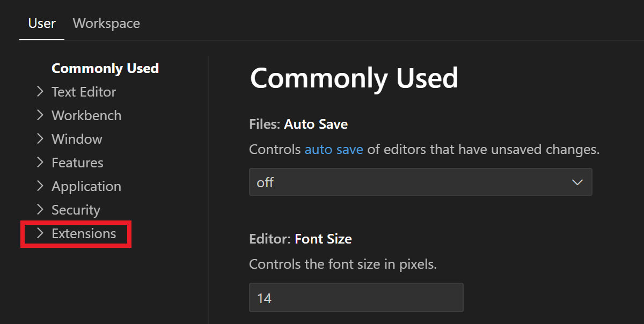Click the Font Size input field
This screenshot has height=324, width=644.
point(356,298)
